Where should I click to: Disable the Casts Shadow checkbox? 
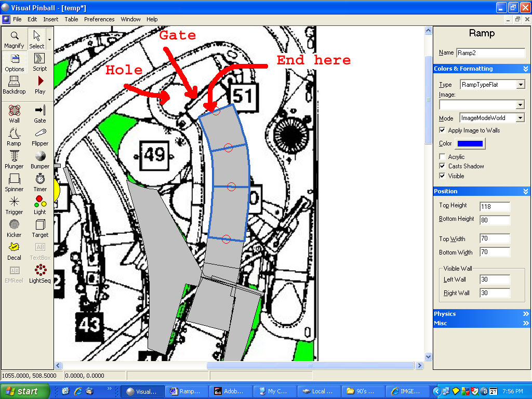(x=443, y=166)
